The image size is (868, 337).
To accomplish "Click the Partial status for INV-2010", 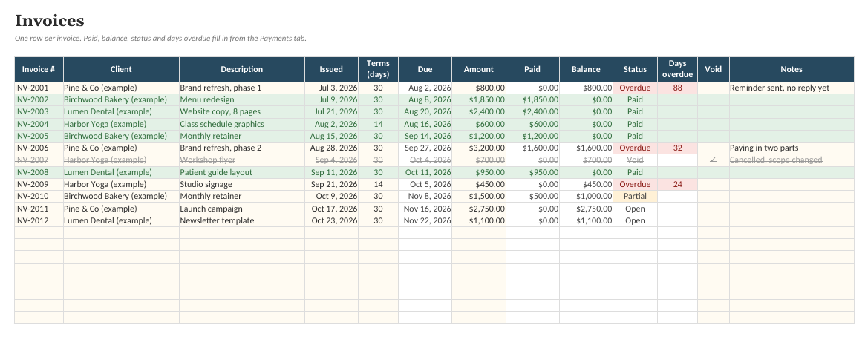I will [x=635, y=197].
